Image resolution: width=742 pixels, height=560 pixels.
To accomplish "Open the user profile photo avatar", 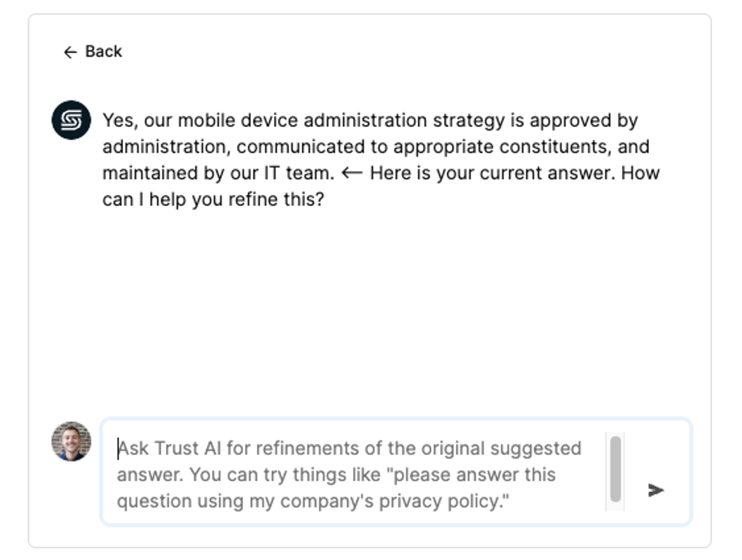I will (x=71, y=441).
